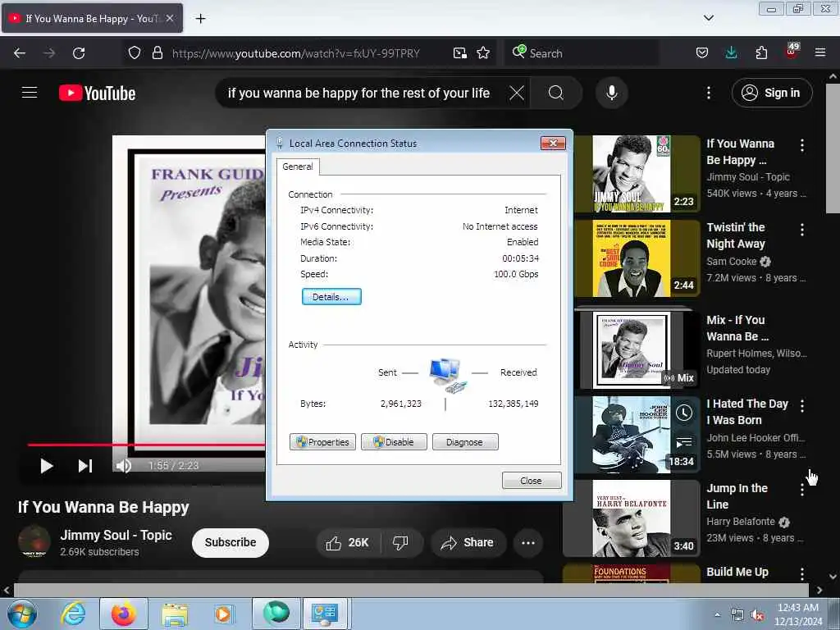
Task: Click the YouTube search magnifier button
Action: [x=555, y=94]
